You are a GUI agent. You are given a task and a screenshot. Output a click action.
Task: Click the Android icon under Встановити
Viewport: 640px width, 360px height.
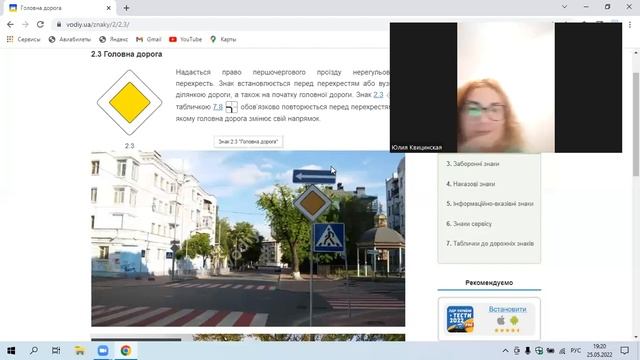point(514,320)
